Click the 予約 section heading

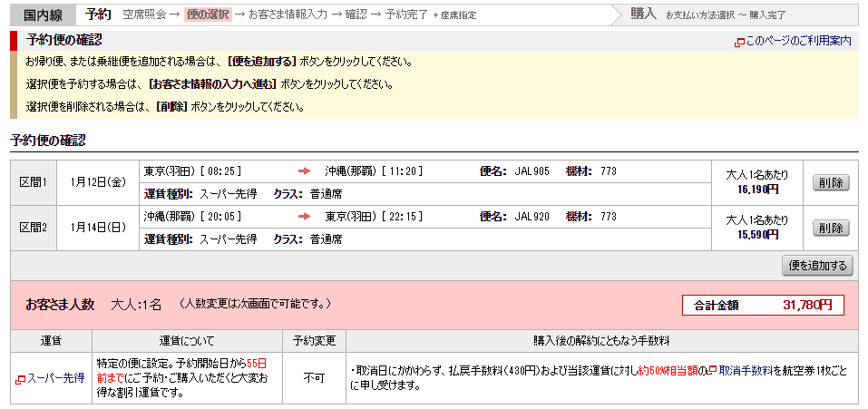(x=98, y=15)
